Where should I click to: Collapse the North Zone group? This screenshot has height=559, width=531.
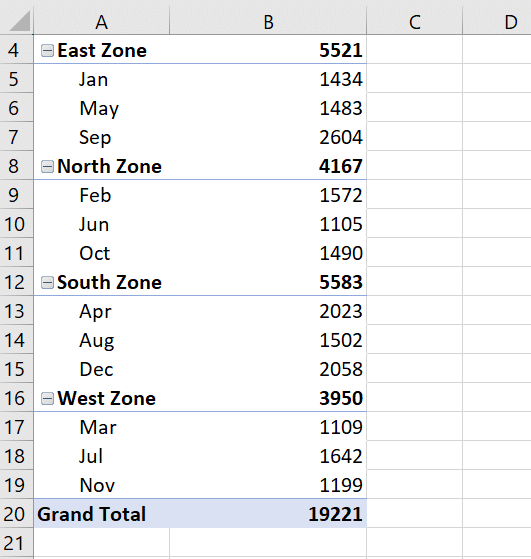(47, 166)
